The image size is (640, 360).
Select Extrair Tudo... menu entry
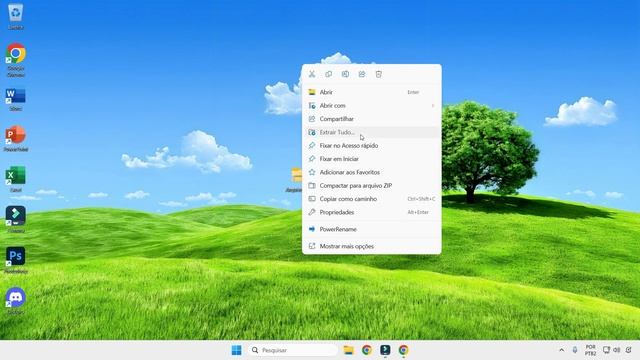371,132
